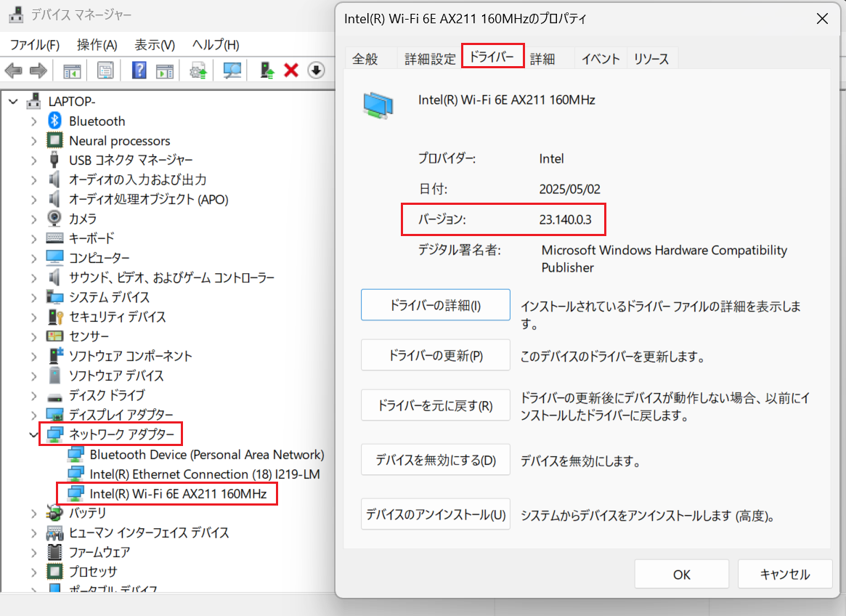This screenshot has width=846, height=616.
Task: Click the version value 23.140.0.3
Action: (x=566, y=219)
